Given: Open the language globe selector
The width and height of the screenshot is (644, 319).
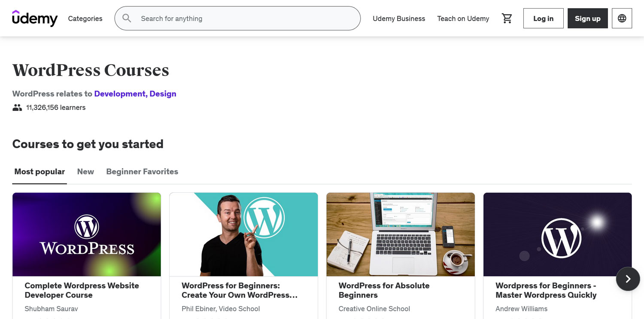Looking at the screenshot, I should pos(622,18).
